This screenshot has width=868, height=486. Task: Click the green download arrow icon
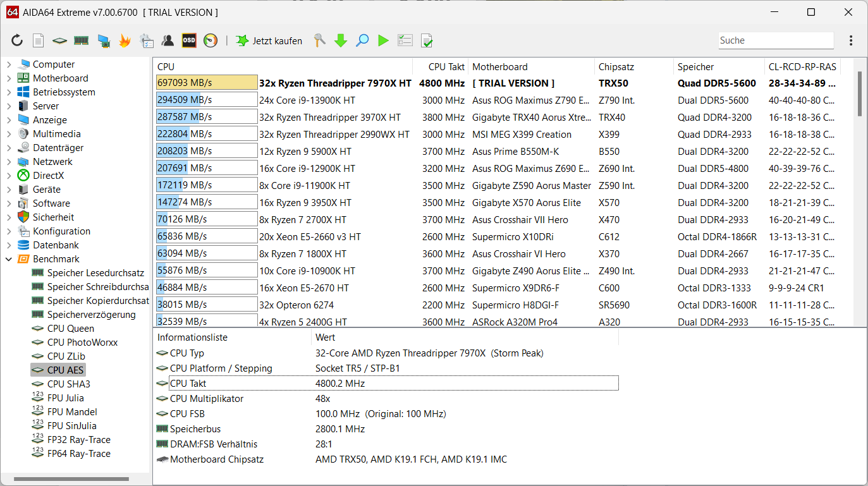(x=341, y=40)
